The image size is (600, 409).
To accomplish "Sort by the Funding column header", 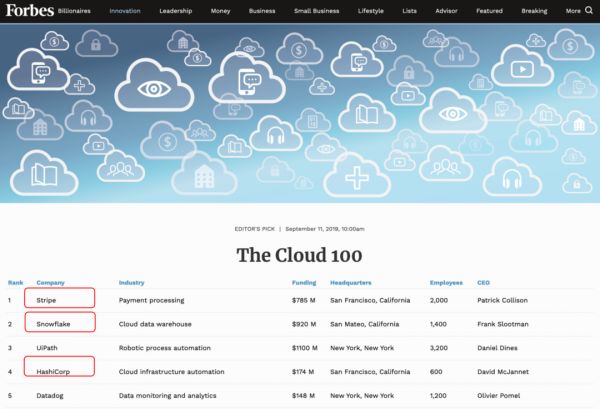I will coord(304,283).
